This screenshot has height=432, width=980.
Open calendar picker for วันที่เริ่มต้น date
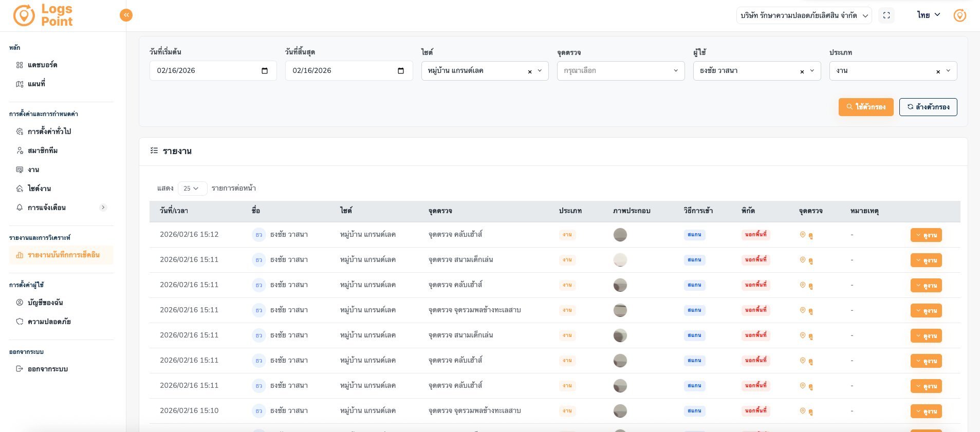click(265, 71)
